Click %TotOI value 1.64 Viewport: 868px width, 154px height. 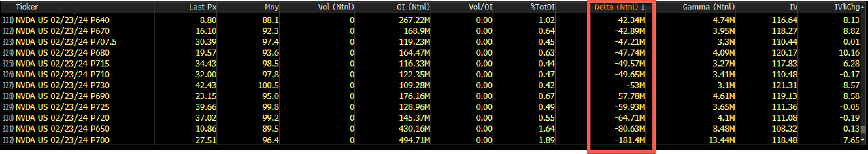[547, 129]
